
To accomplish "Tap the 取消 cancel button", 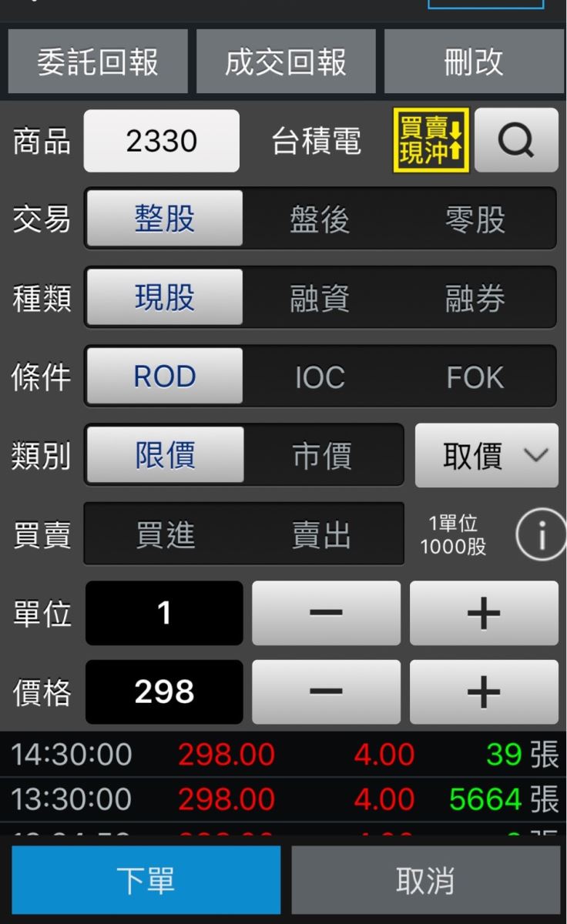I will tap(425, 880).
